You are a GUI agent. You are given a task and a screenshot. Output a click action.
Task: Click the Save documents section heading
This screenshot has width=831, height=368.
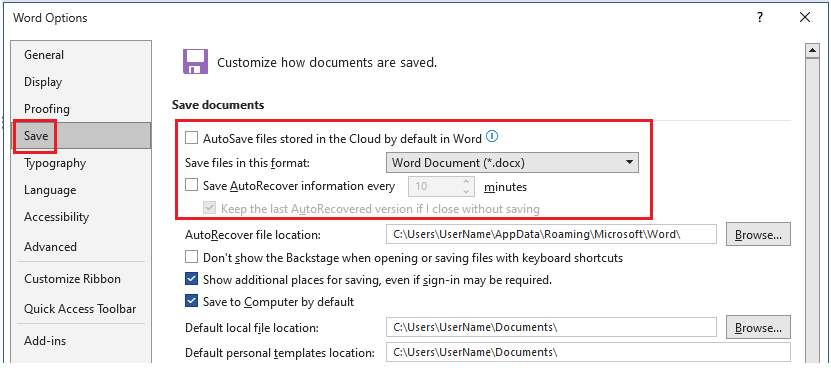pyautogui.click(x=218, y=105)
